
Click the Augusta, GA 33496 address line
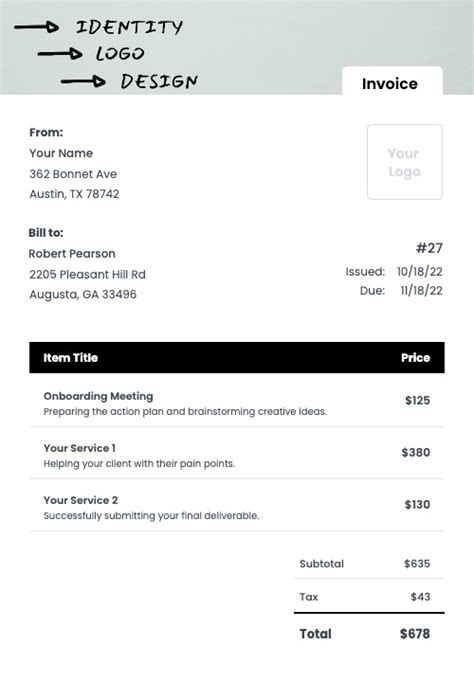[83, 294]
